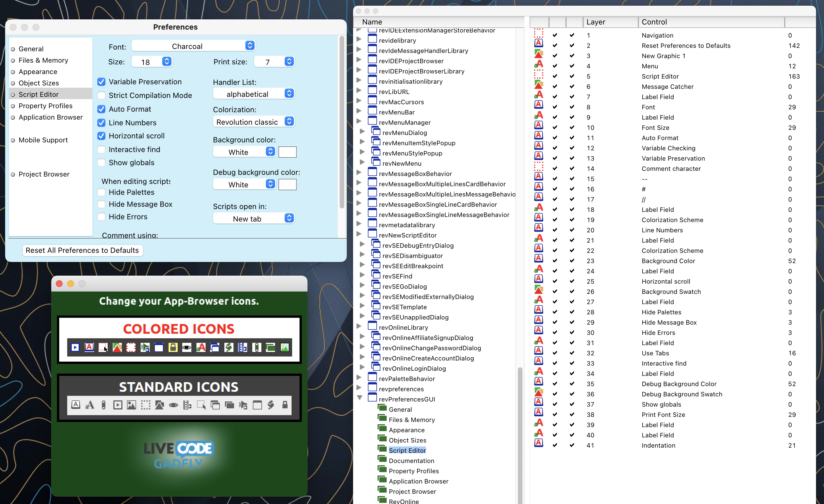Collapse the revPreferencesGUI stack tree
The height and width of the screenshot is (504, 824).
[360, 398]
